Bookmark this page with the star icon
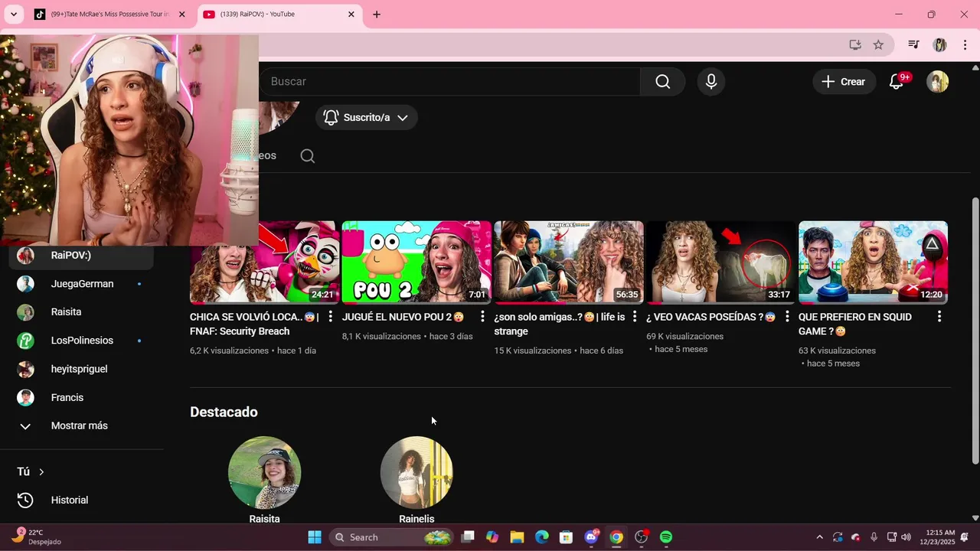Viewport: 980px width, 551px height. point(878,44)
